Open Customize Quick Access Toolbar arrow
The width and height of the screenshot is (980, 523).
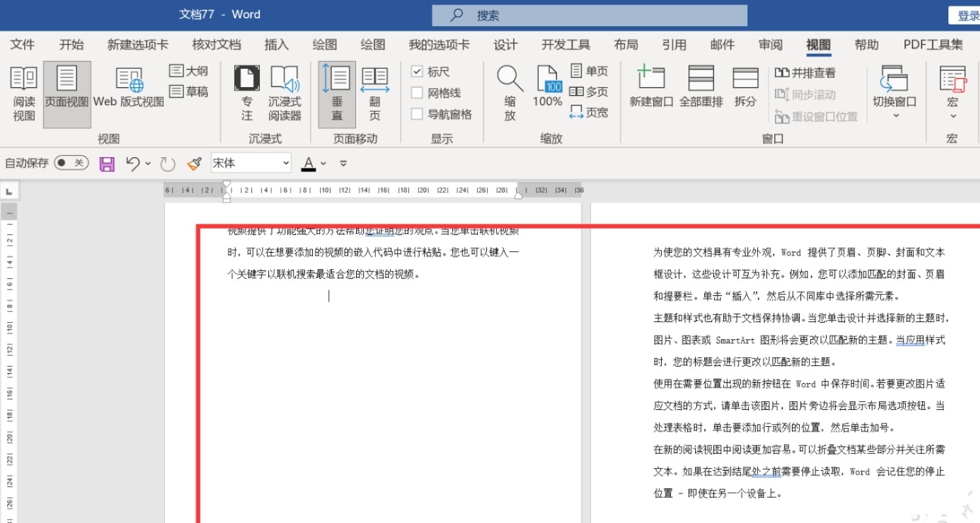[343, 163]
